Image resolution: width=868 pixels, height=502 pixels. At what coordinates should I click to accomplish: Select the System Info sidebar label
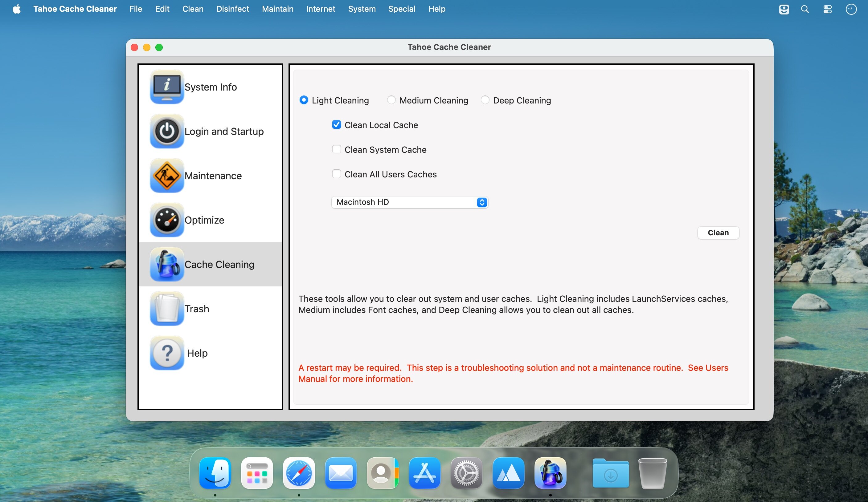(211, 87)
